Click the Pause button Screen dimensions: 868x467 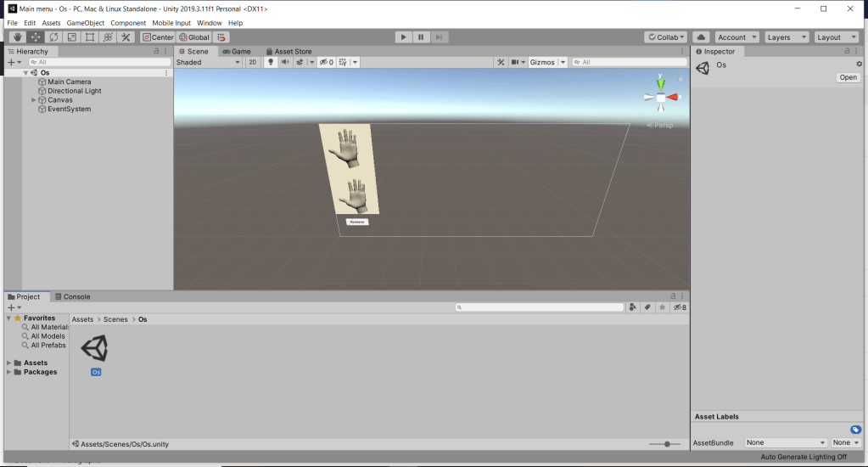point(421,37)
